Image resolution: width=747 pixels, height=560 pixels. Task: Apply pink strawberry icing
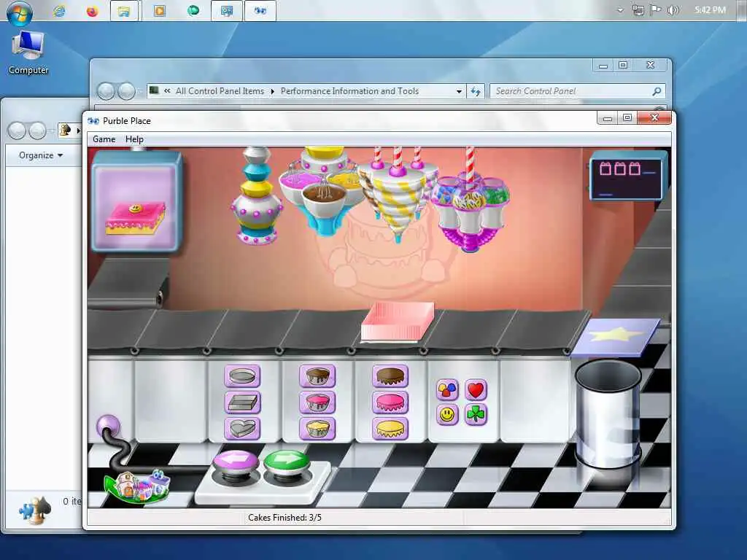pos(390,402)
